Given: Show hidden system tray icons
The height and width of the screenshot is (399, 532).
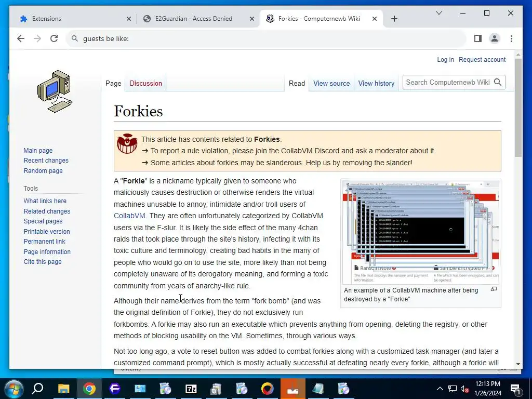Looking at the screenshot, I should pos(440,389).
